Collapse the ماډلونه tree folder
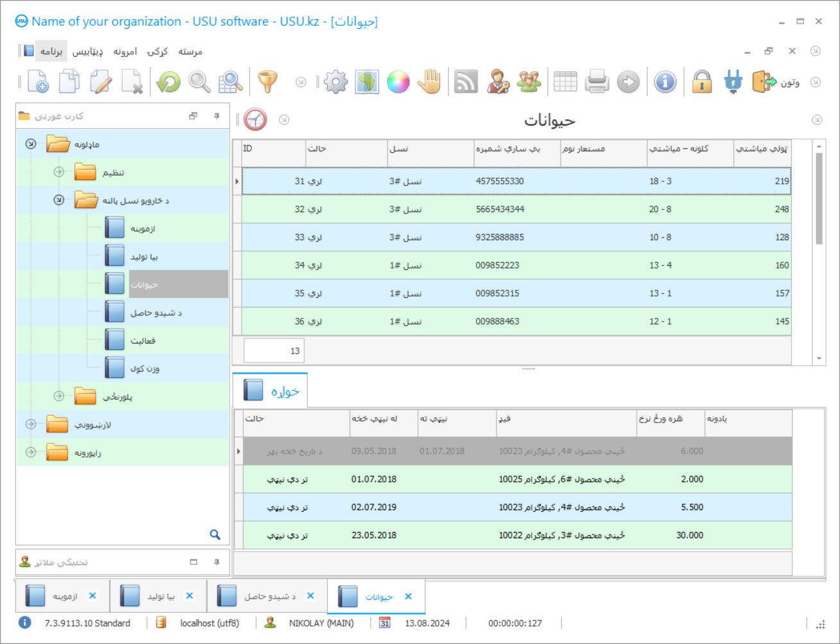 (31, 144)
